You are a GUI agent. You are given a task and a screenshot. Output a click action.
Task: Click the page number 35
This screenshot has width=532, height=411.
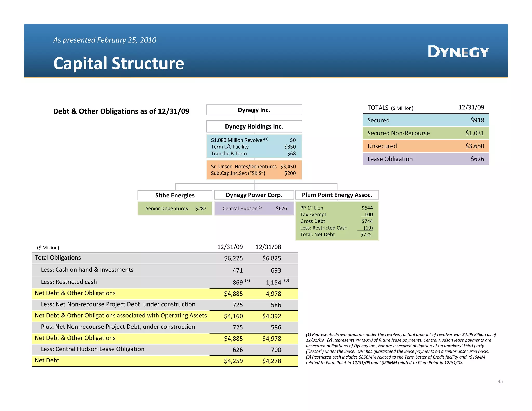500,381
